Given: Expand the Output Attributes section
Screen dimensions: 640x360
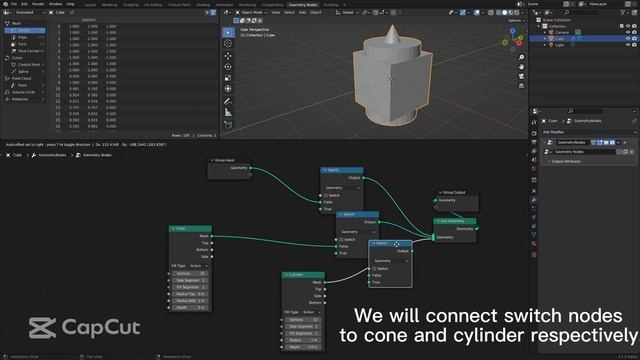Looking at the screenshot, I should point(566,162).
